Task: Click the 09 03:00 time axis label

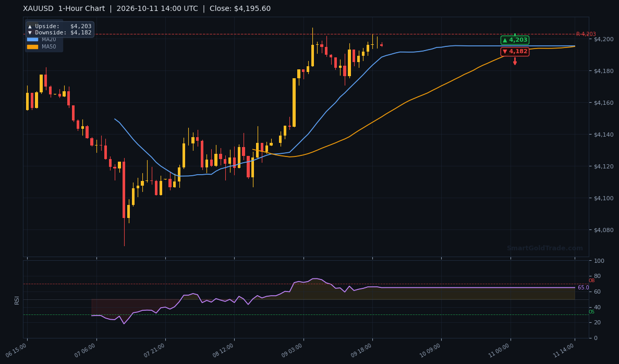Action: coord(293,350)
